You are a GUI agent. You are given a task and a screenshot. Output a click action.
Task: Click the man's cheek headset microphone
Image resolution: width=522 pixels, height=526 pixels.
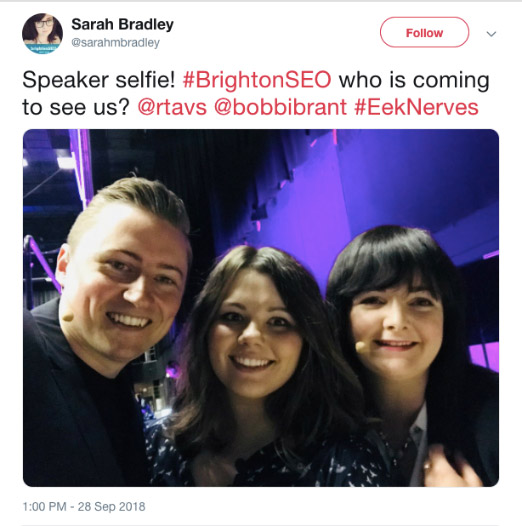pos(68,316)
